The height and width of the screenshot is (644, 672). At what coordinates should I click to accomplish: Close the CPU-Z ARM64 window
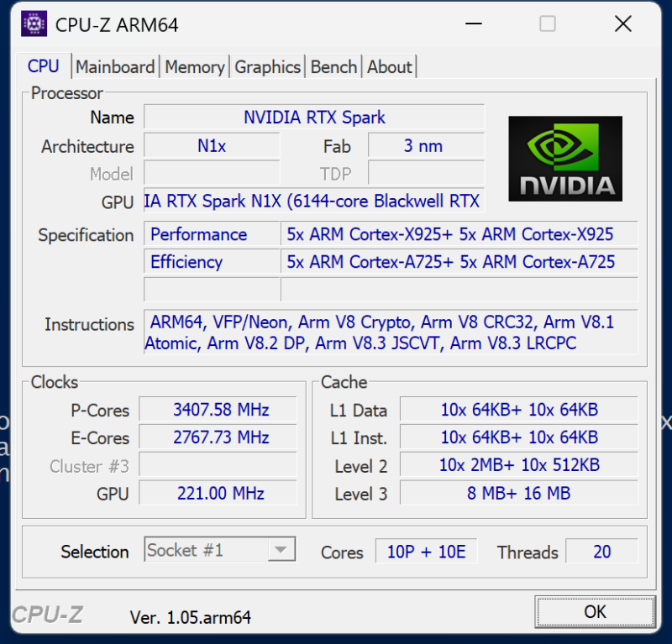tap(622, 24)
